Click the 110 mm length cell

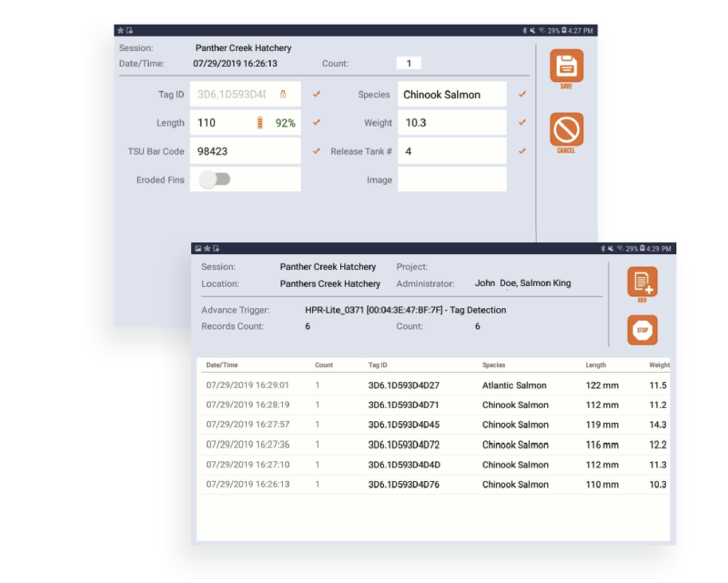coord(601,484)
